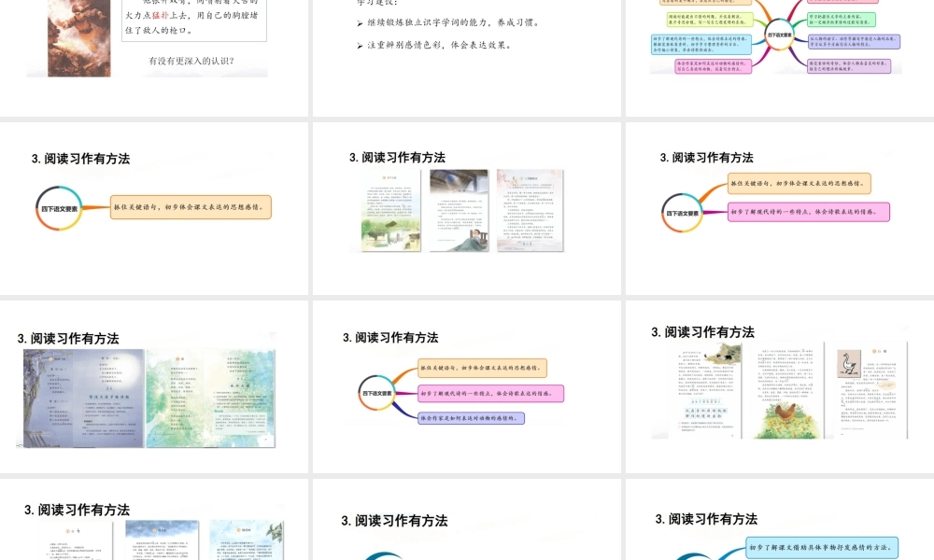Click the dark blue night-sky poem page
Image resolution: width=934 pixels, height=560 pixels.
pyautogui.click(x=83, y=399)
